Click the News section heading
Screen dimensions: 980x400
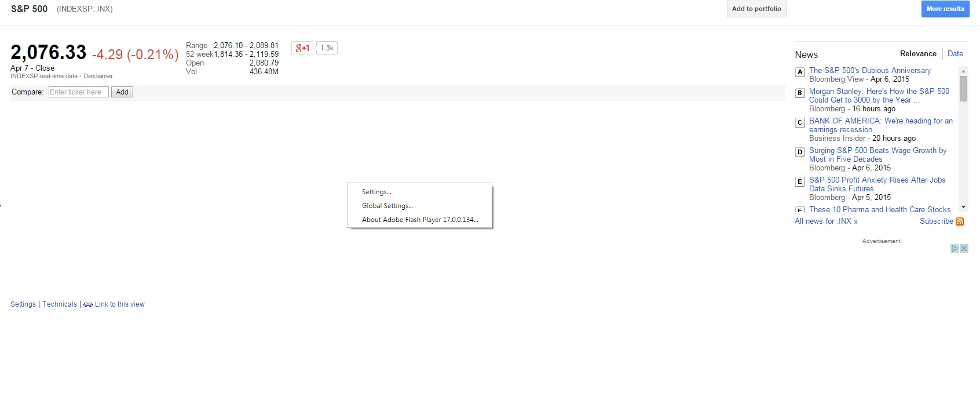tap(806, 54)
